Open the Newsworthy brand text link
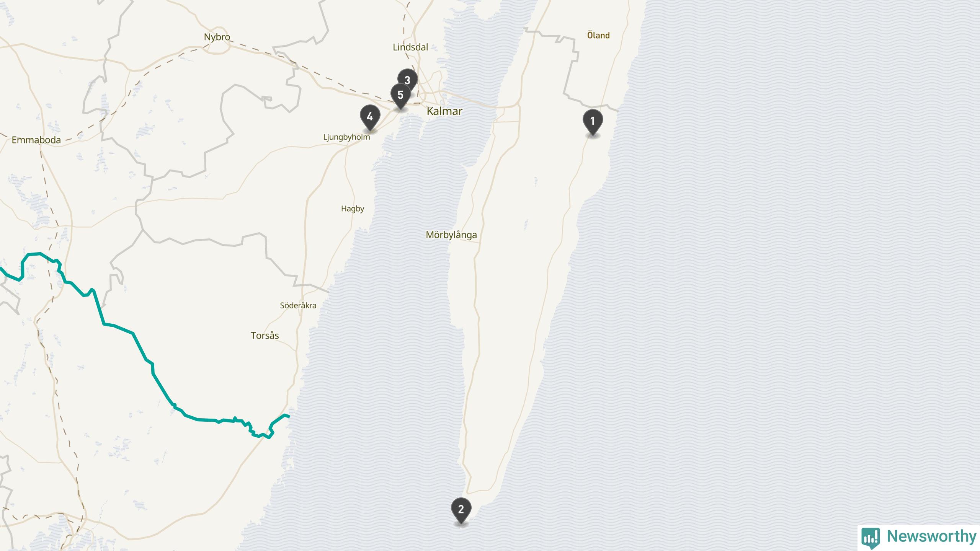Viewport: 980px width, 551px height. pos(931,536)
